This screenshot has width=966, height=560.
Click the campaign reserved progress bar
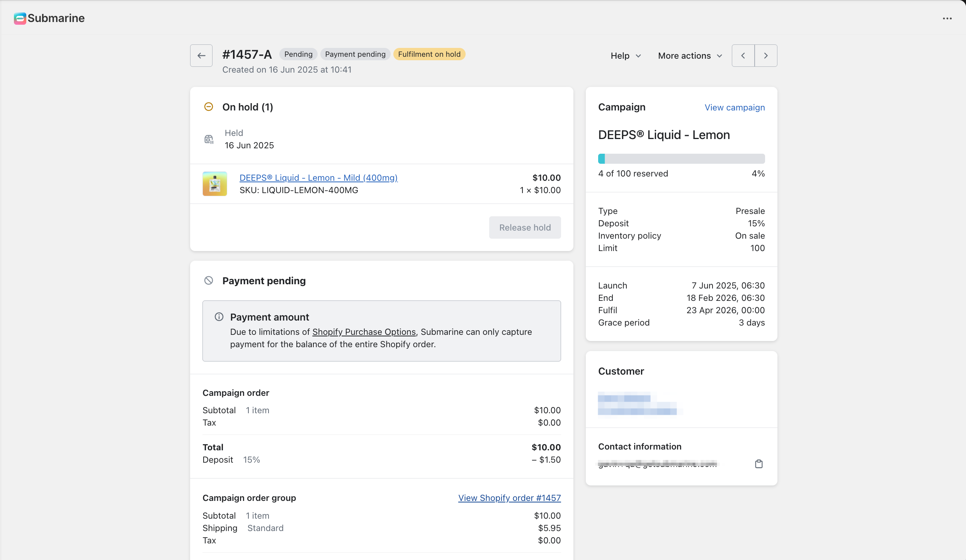click(x=681, y=159)
